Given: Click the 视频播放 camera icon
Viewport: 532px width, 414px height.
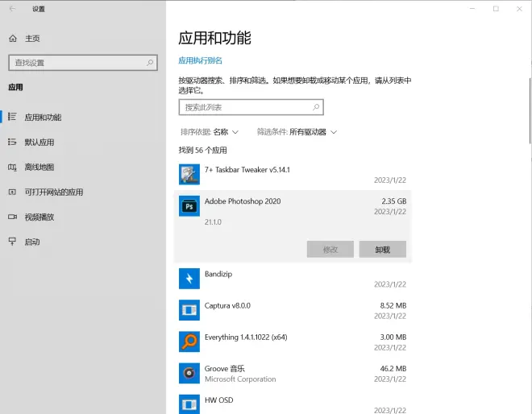Looking at the screenshot, I should pos(12,217).
